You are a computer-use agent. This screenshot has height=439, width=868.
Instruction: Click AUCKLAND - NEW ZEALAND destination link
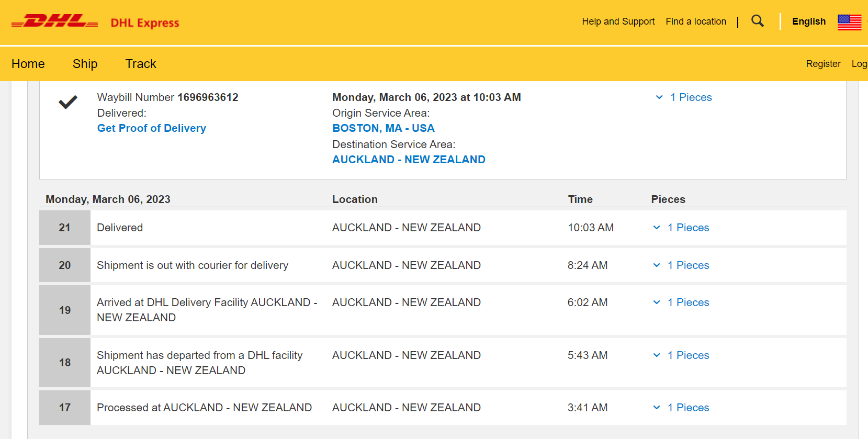409,160
